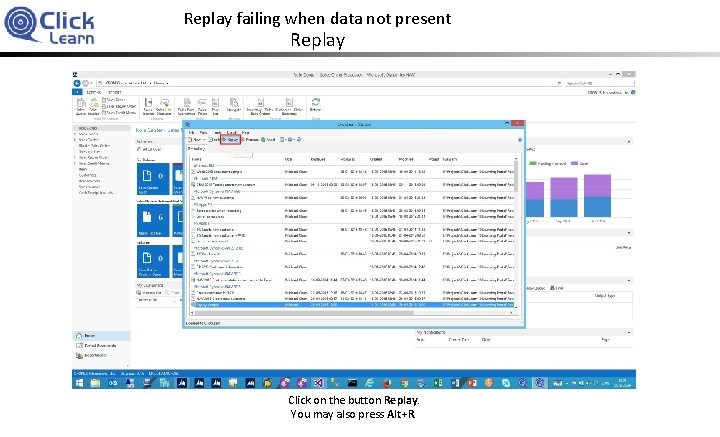Expand Sales Quotes in NAV navigation pane
The height and width of the screenshot is (437, 720).
[75, 140]
